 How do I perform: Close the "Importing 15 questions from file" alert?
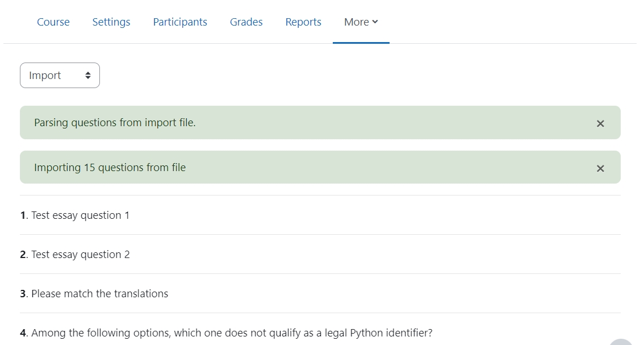click(x=600, y=168)
